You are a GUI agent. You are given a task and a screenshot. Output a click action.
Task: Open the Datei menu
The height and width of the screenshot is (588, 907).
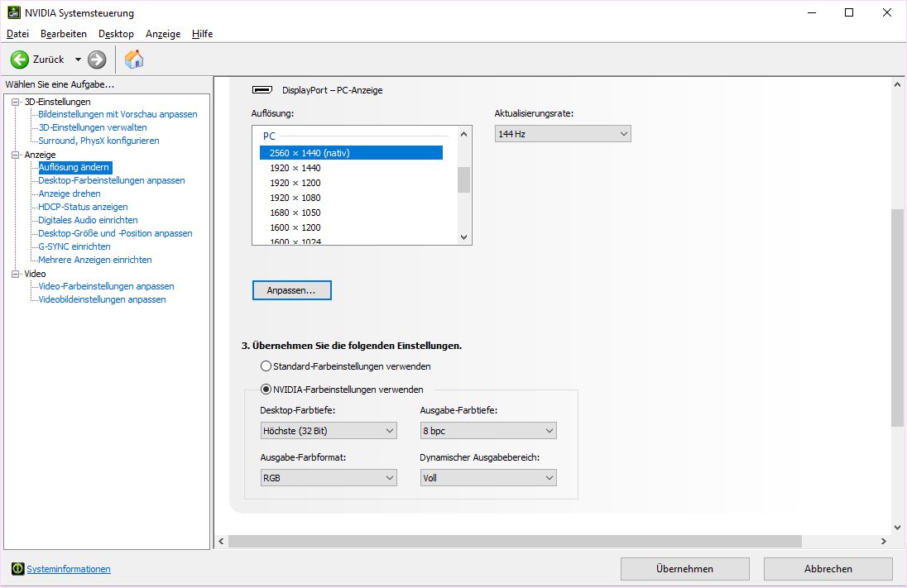[x=17, y=34]
